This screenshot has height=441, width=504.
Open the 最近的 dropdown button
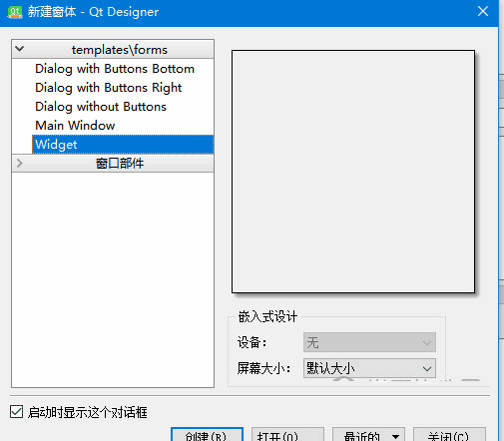click(x=368, y=434)
